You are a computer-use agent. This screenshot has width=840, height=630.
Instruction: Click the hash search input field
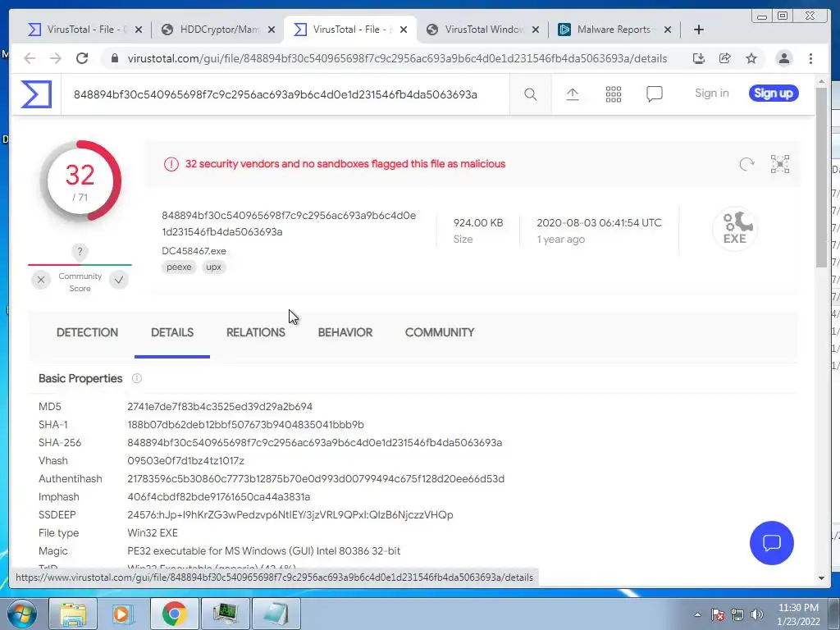point(285,95)
